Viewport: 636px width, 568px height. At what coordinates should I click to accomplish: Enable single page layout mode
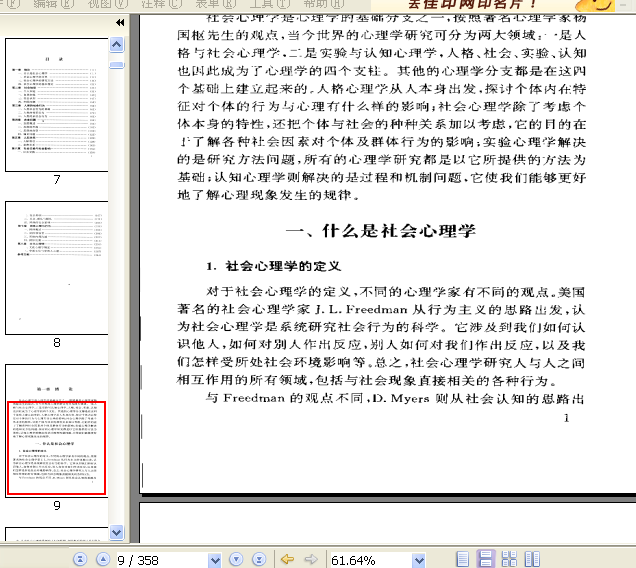click(462, 559)
